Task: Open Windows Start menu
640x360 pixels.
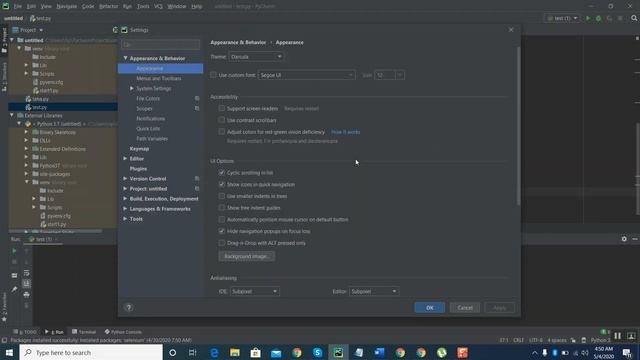Action: coord(9,353)
